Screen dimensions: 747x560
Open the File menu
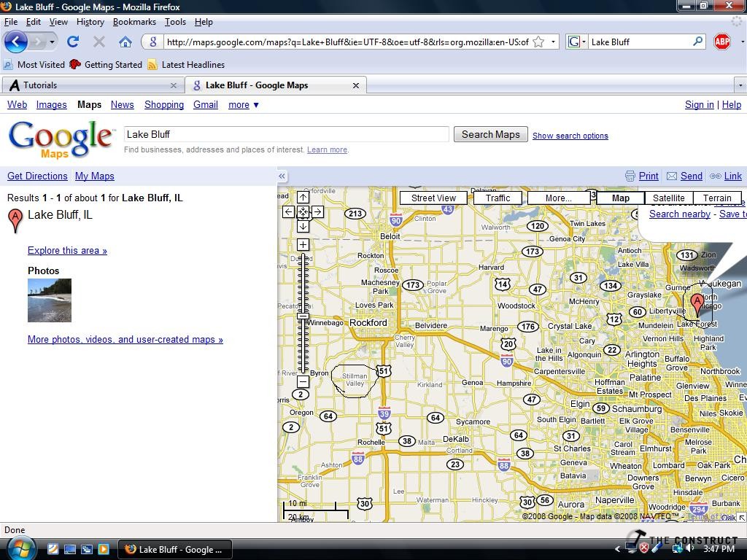click(x=10, y=22)
